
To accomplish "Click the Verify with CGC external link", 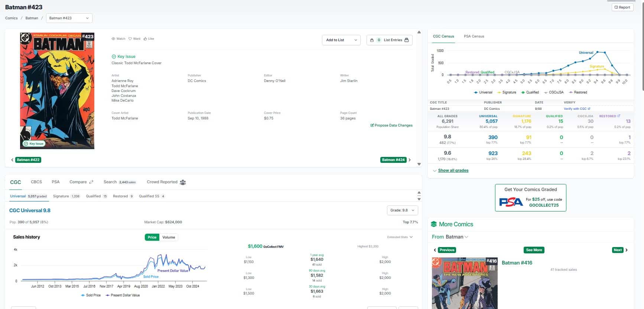I will click(576, 109).
